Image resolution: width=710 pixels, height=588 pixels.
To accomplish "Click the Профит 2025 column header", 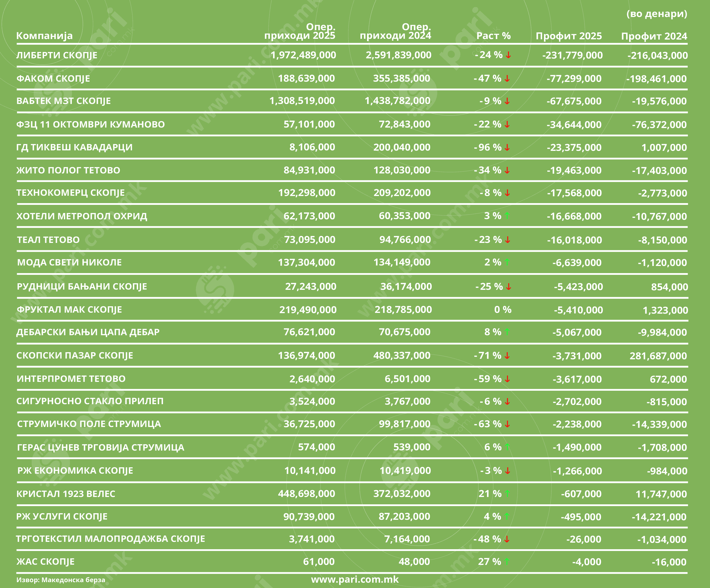I will click(569, 36).
